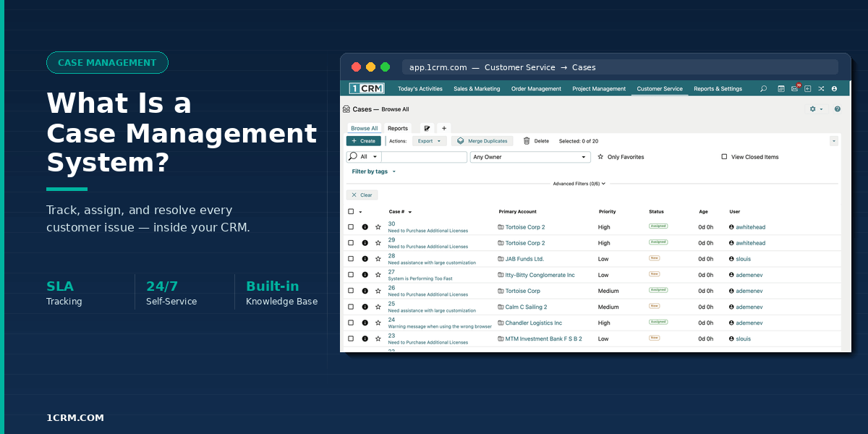Open info icon for case 23
Viewport: 868px width, 434px height.
365,339
